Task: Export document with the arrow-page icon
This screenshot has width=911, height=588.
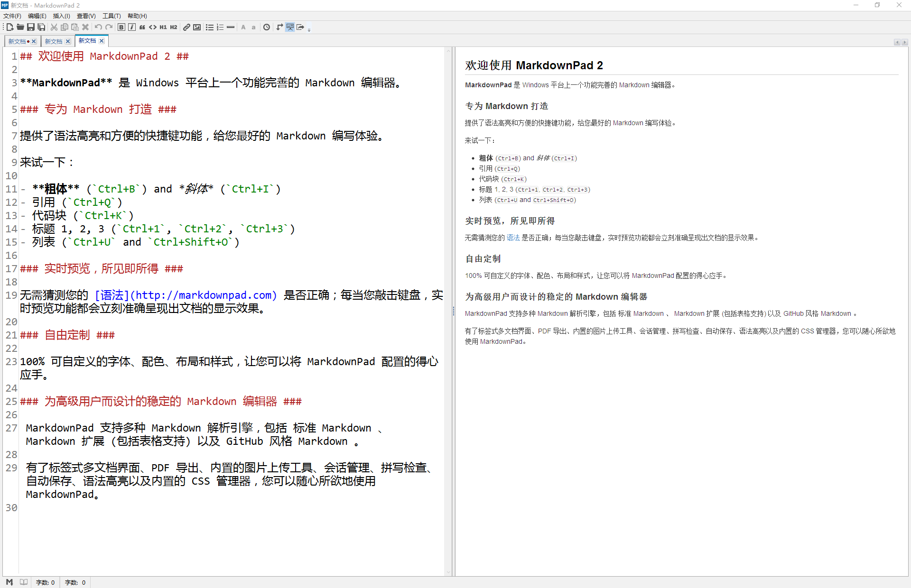Action: (300, 27)
